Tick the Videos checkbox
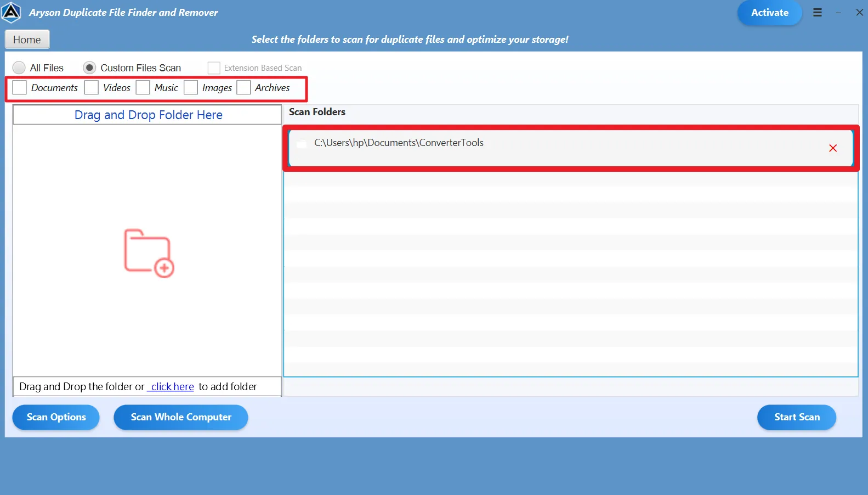 92,88
